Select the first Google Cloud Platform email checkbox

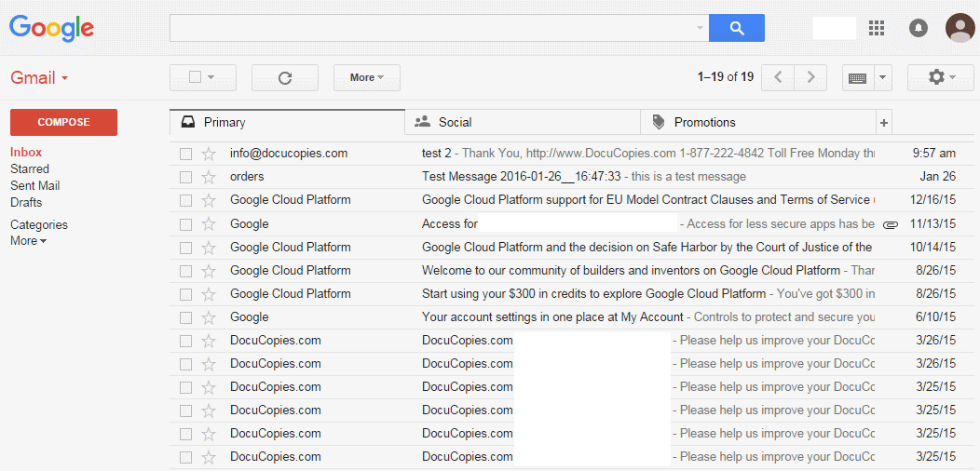pos(186,200)
